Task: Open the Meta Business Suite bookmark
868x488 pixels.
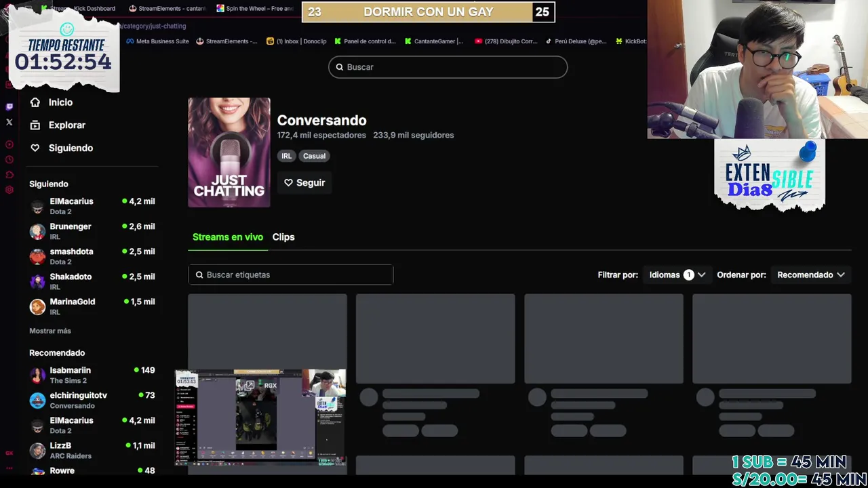Action: 157,41
